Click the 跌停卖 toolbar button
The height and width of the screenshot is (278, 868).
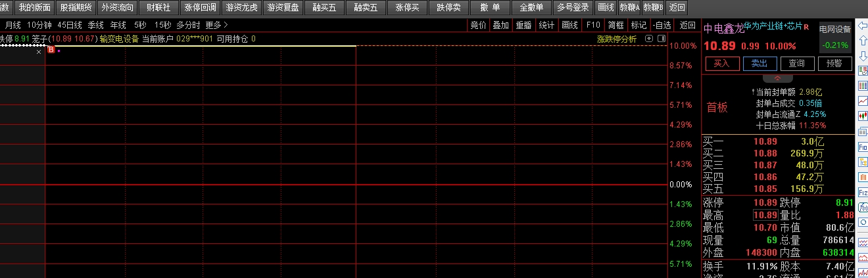[448, 8]
